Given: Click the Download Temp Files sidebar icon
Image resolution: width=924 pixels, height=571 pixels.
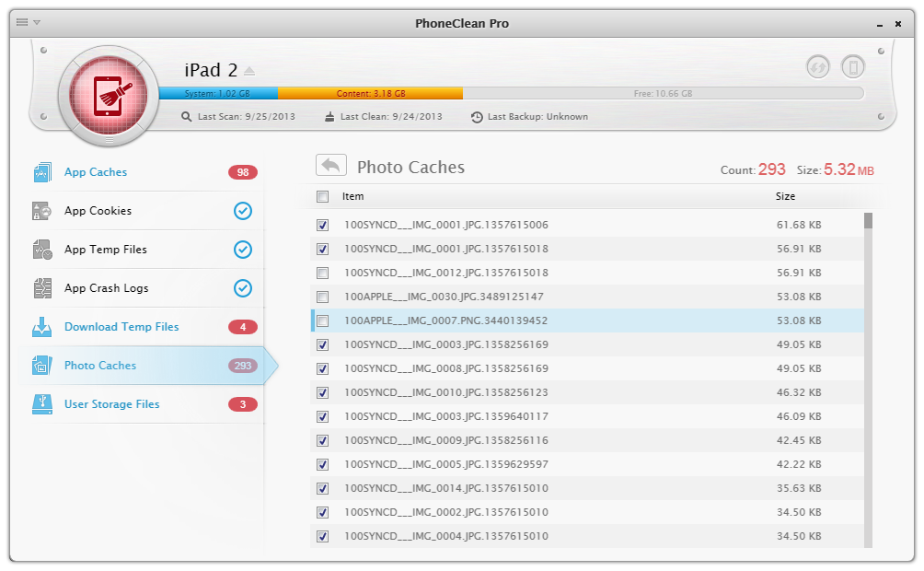Looking at the screenshot, I should click(42, 327).
